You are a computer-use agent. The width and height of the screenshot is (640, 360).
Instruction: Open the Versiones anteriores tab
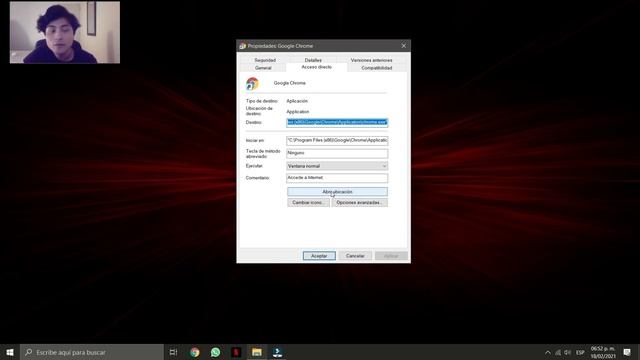coord(371,60)
